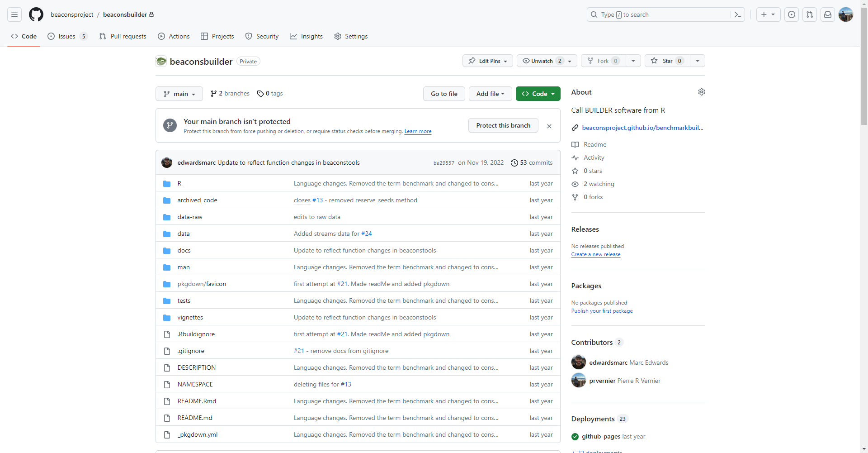Open the Insights tab

[306, 36]
